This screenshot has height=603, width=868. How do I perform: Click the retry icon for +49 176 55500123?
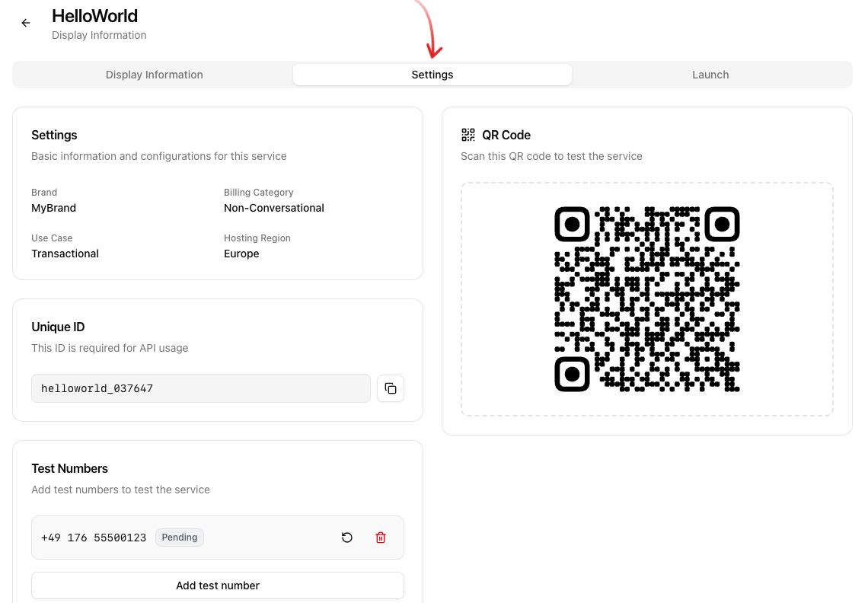coord(347,537)
